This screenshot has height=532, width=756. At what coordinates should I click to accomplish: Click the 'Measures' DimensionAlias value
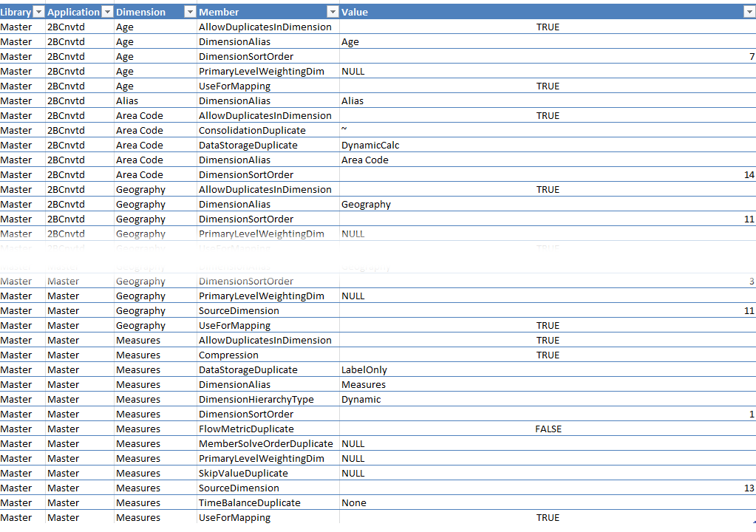click(x=548, y=384)
